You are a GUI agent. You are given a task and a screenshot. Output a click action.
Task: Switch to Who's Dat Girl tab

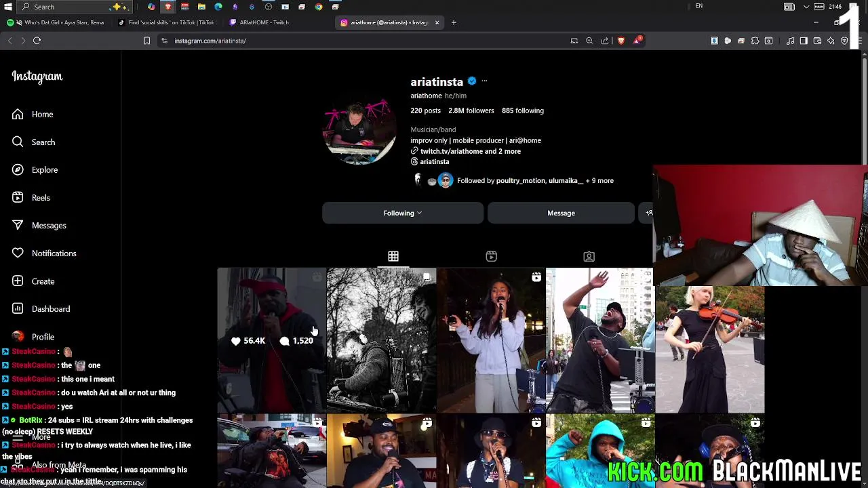[x=57, y=22]
